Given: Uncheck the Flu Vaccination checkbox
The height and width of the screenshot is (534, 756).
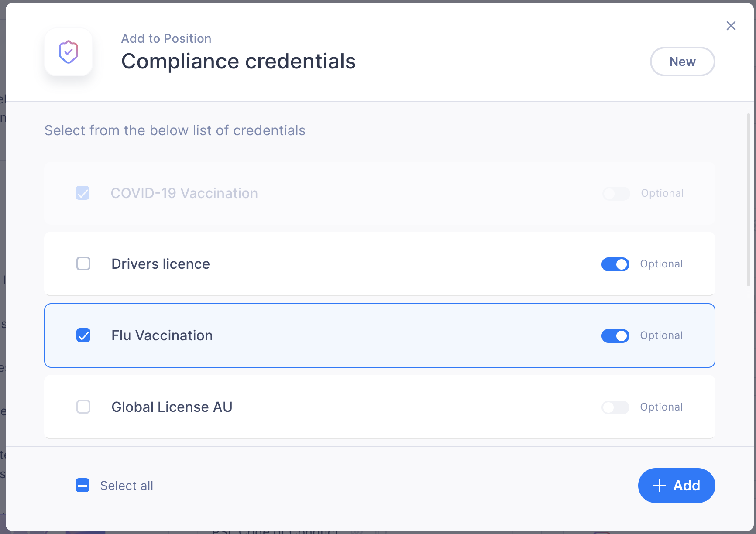Looking at the screenshot, I should click(x=83, y=335).
